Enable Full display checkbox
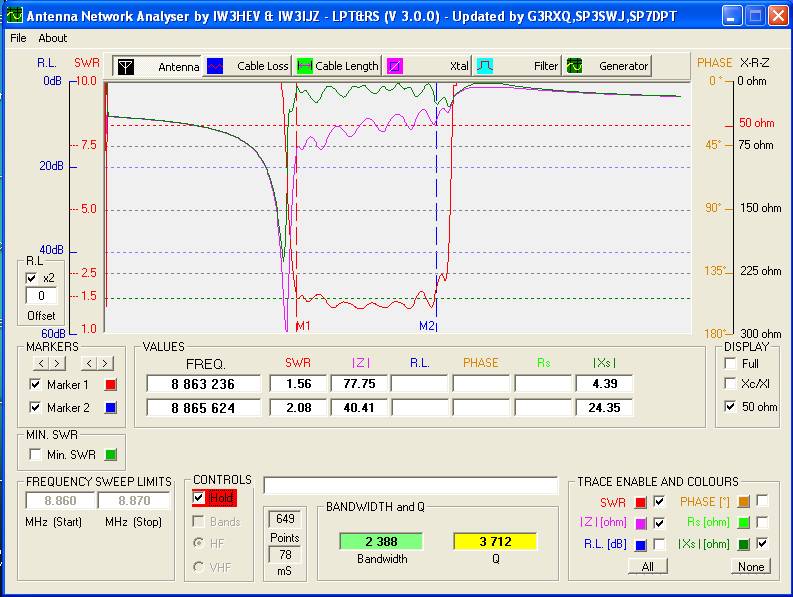793x597 pixels. [731, 363]
